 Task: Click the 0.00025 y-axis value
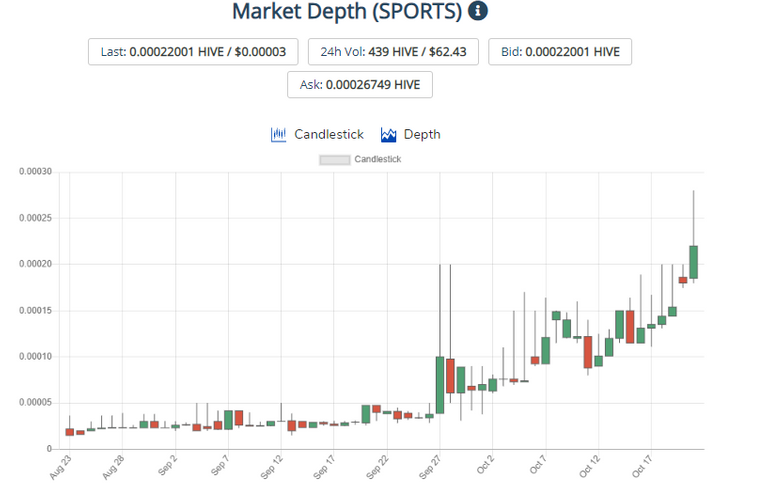pos(35,218)
